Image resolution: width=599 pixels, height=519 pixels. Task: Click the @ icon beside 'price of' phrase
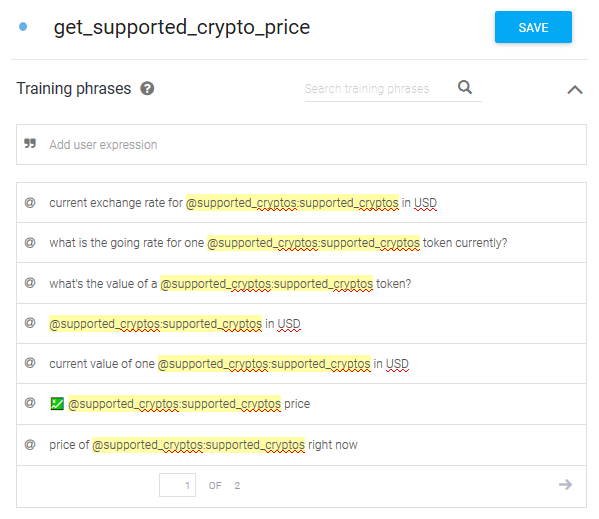click(30, 445)
